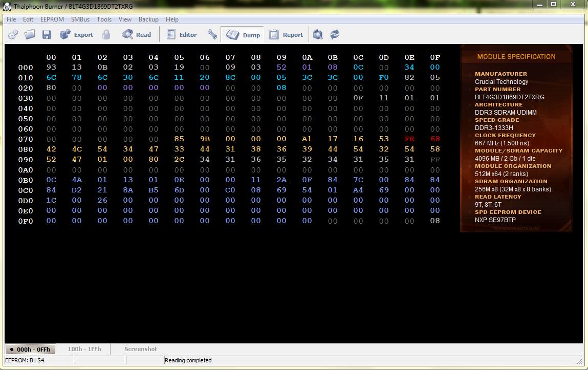
Task: Click the Screenshot tab
Action: 141,349
